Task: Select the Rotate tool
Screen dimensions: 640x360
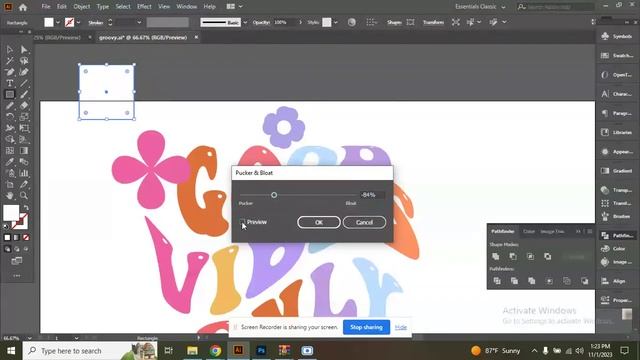Action: click(9, 117)
